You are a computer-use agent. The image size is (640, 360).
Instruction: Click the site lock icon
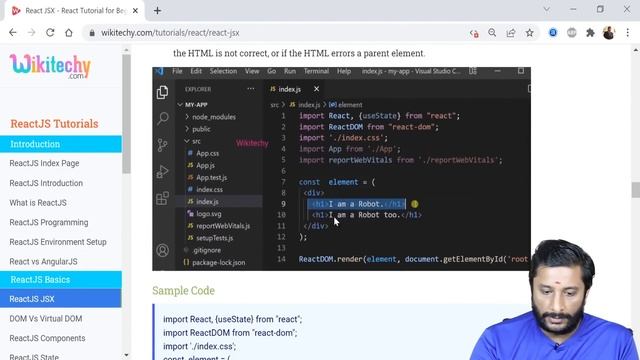[92, 33]
